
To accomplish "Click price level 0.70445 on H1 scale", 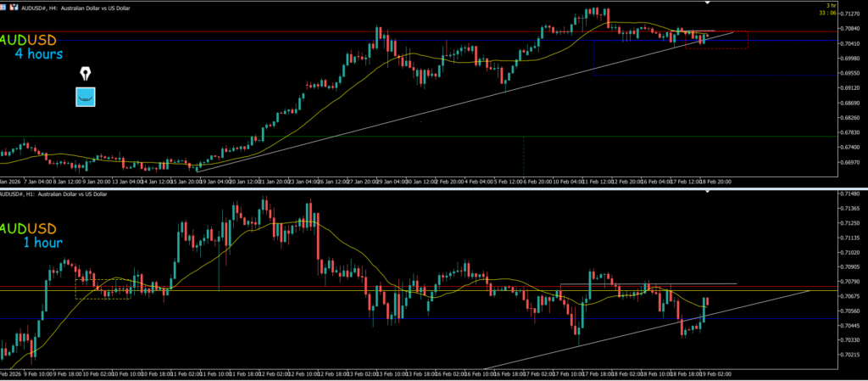I will click(848, 326).
